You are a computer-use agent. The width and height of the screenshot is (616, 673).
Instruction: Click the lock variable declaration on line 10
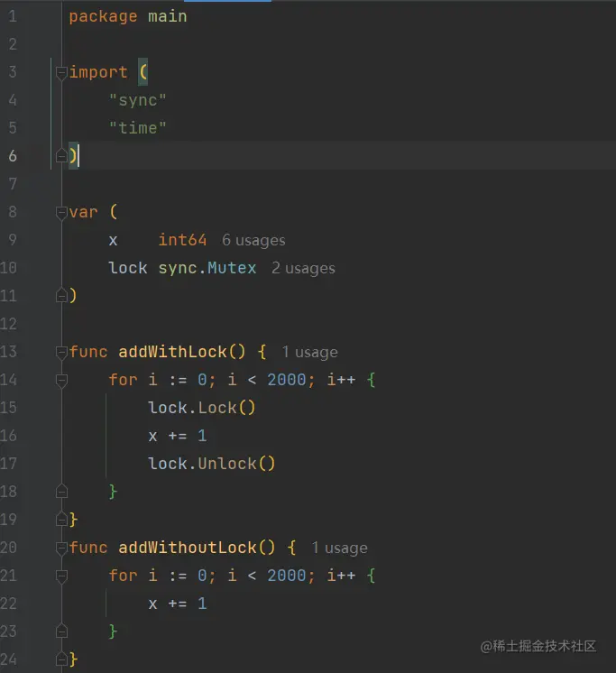tap(128, 268)
